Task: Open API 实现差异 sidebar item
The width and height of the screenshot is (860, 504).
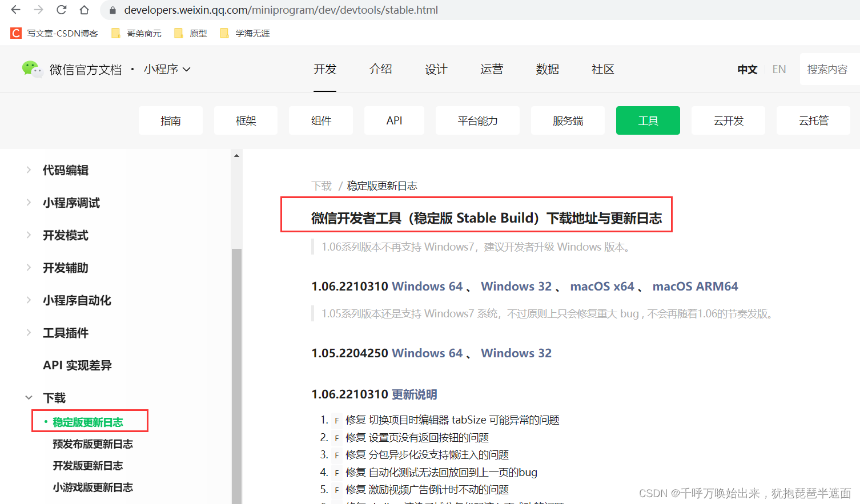Action: 77,365
